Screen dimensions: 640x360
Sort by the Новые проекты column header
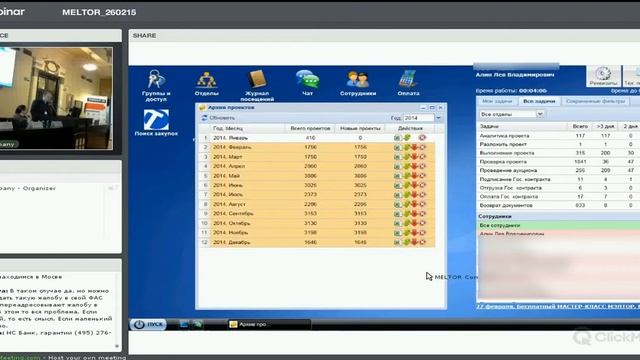(x=360, y=128)
